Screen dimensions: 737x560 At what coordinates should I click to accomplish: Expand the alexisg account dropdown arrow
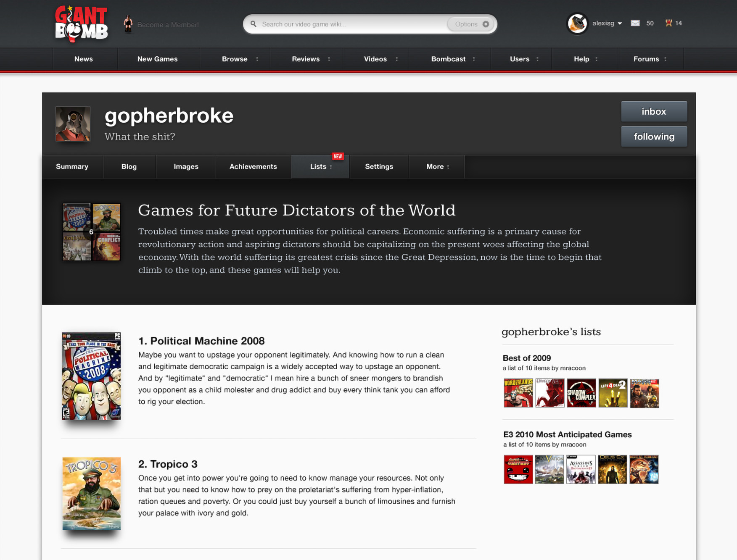tap(620, 24)
